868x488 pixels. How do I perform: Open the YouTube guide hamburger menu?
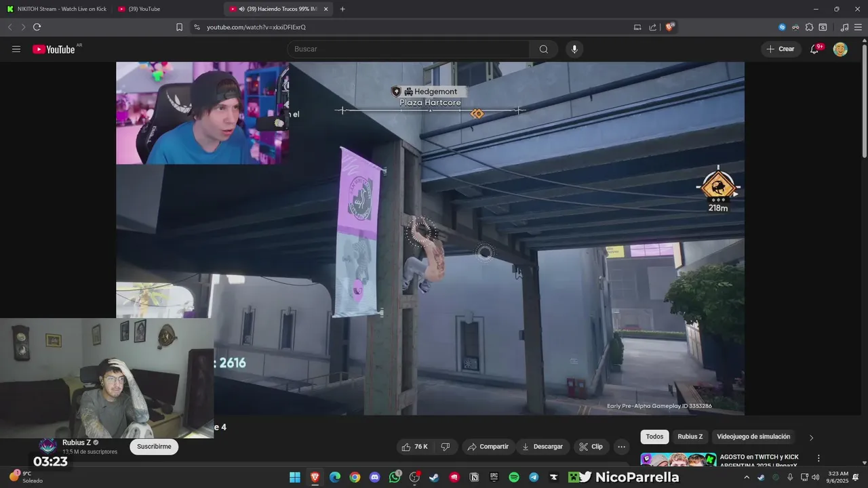coord(16,49)
